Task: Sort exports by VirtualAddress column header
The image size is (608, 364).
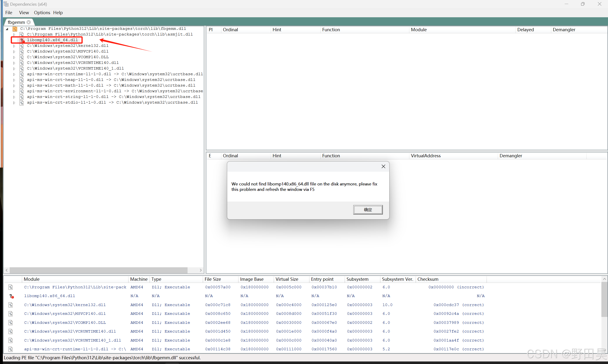Action: click(453, 156)
